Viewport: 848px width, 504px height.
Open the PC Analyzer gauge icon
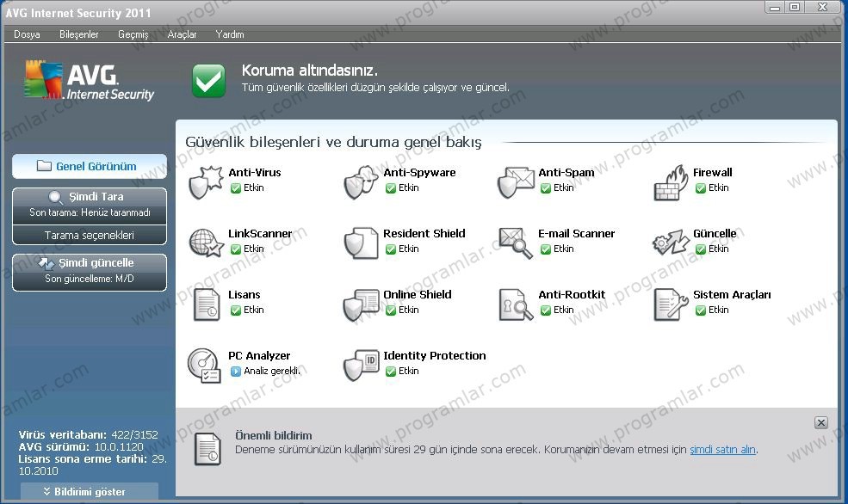pos(204,366)
